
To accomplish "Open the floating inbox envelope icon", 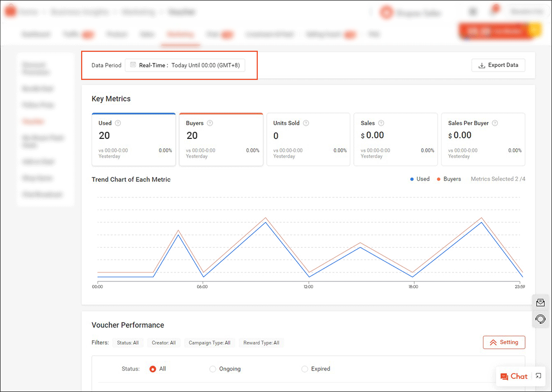I will (540, 302).
